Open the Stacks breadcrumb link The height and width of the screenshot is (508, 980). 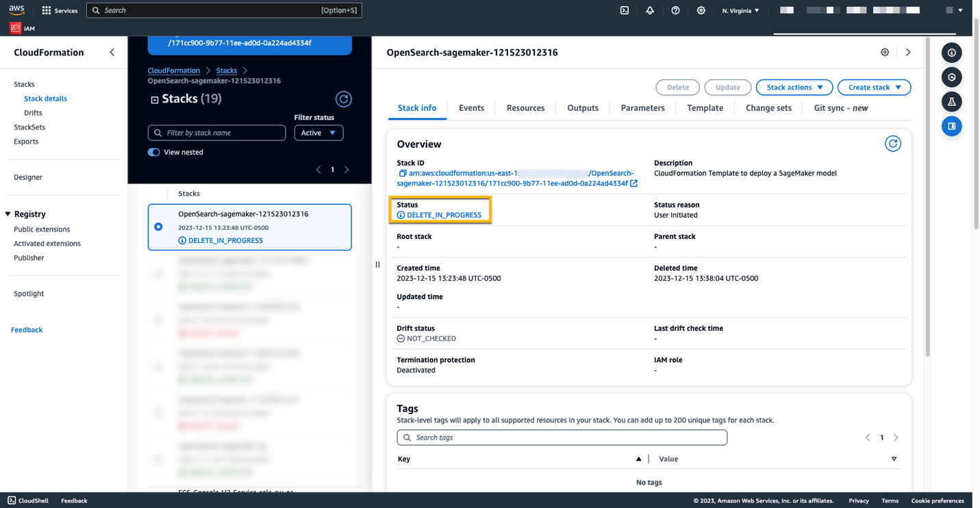coord(227,71)
